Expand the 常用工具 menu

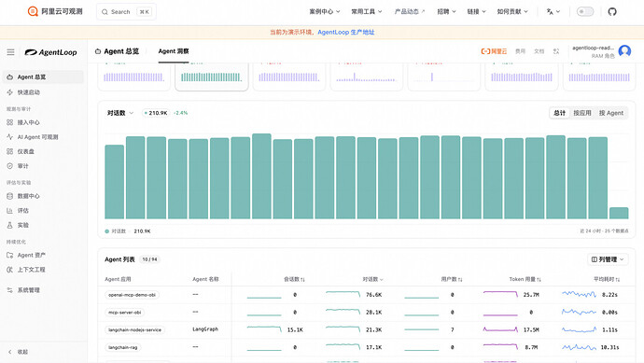pos(367,11)
